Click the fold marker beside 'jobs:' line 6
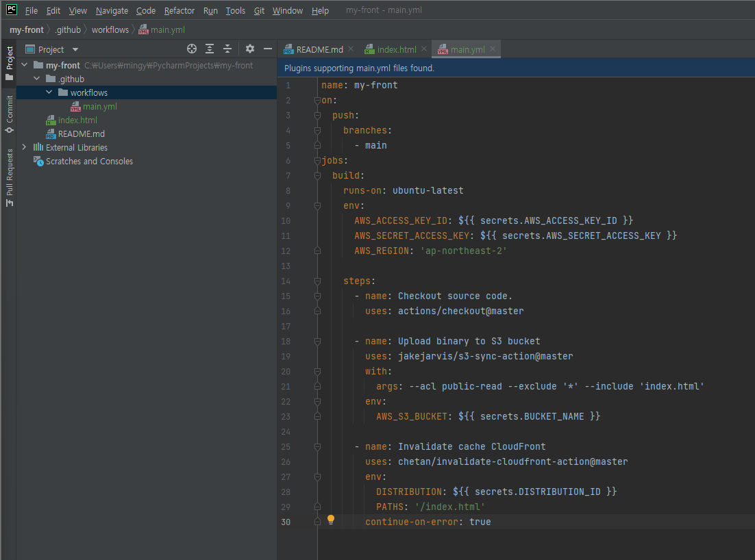Viewport: 755px width, 560px height. pos(317,161)
